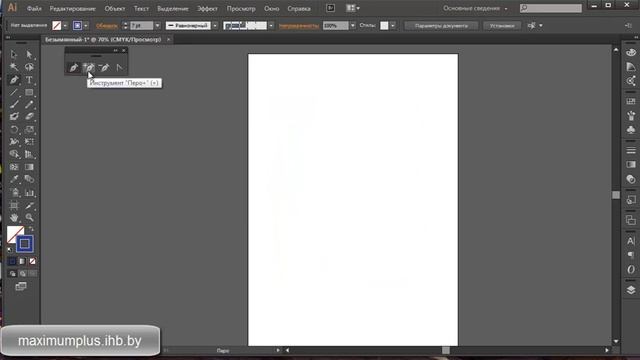Swap fill and stroke colors

coord(31,229)
